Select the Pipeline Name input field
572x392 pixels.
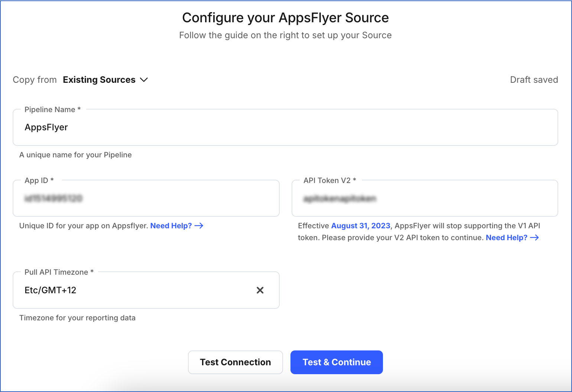coord(285,127)
